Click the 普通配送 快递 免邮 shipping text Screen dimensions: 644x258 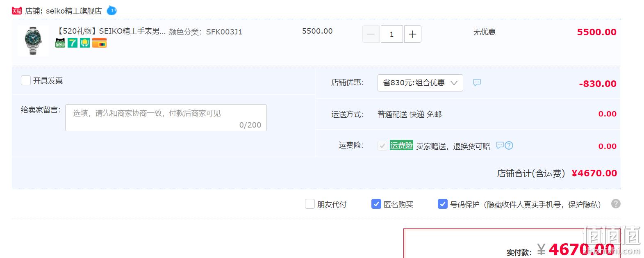pos(410,114)
